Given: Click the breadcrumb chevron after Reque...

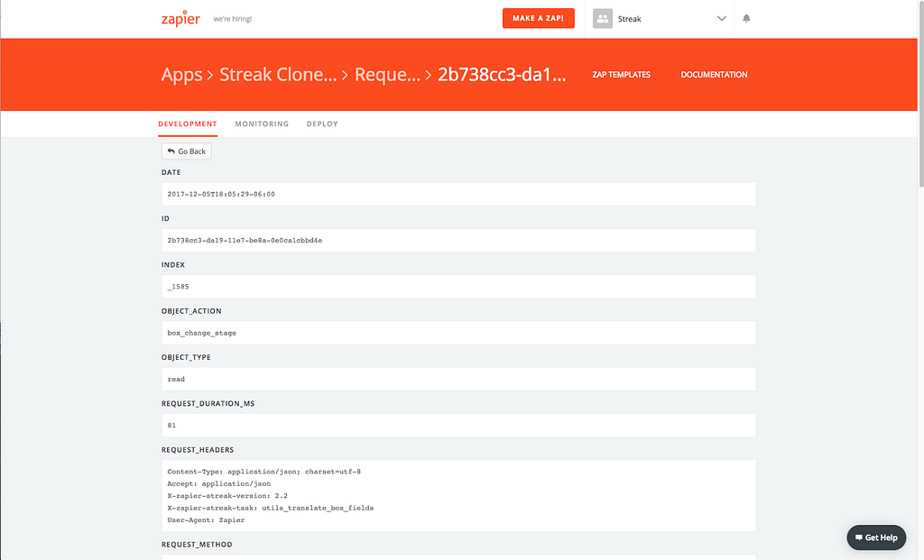Looking at the screenshot, I should [x=429, y=76].
